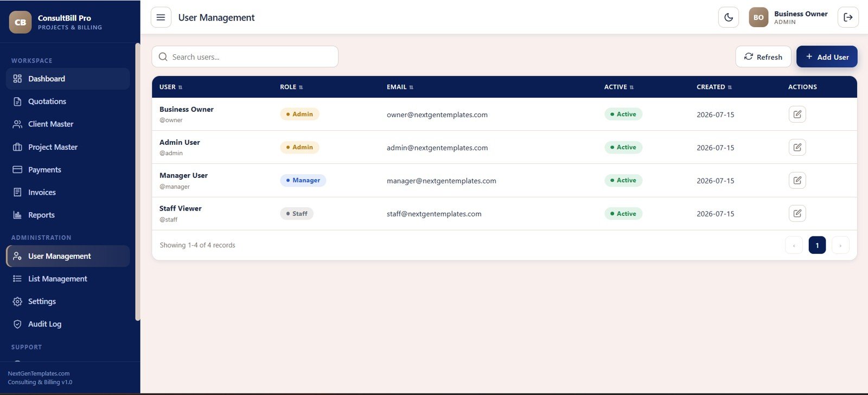868x395 pixels.
Task: Click the Quotations document icon
Action: 17,101
